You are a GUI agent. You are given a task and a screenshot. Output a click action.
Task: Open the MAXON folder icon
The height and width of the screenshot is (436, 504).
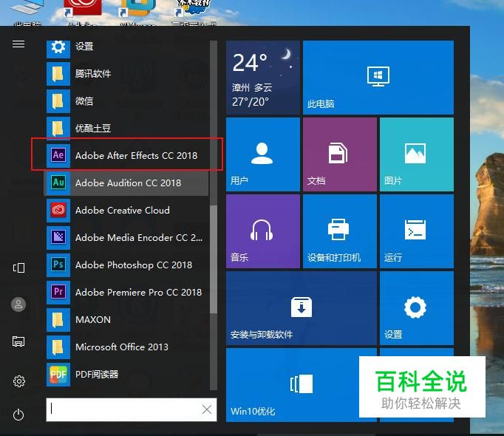pyautogui.click(x=58, y=319)
